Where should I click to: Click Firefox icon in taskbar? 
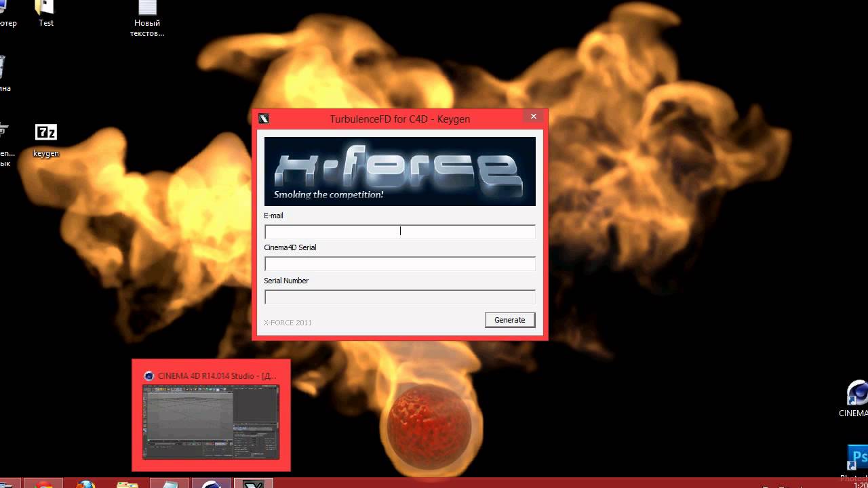pos(85,483)
